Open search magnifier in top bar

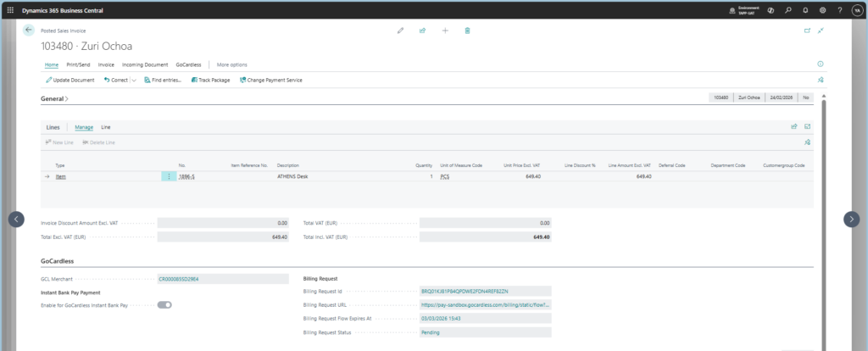click(x=788, y=9)
